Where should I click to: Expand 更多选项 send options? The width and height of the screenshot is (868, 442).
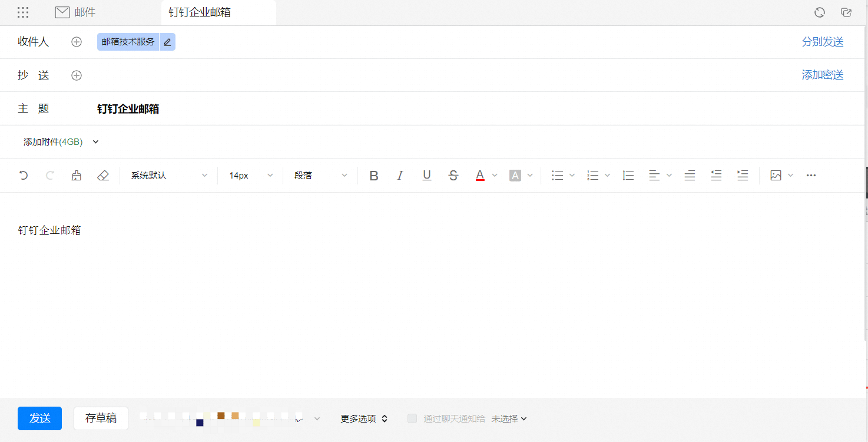pos(364,418)
